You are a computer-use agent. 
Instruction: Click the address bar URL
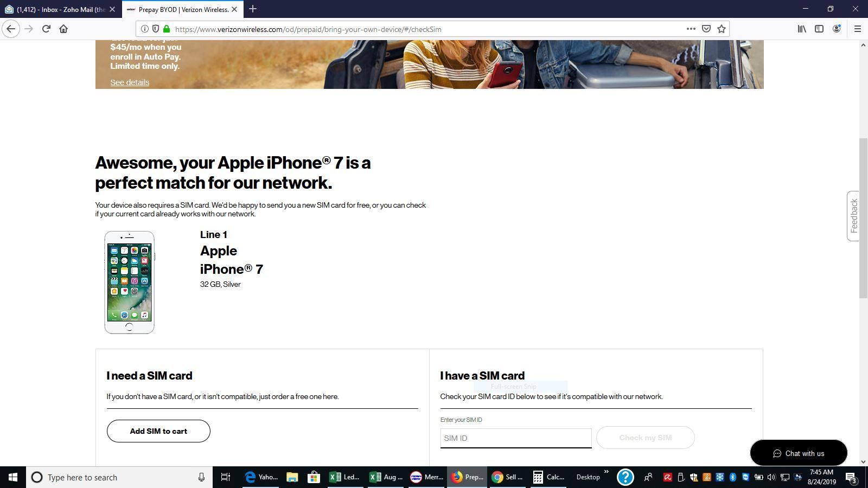click(308, 29)
